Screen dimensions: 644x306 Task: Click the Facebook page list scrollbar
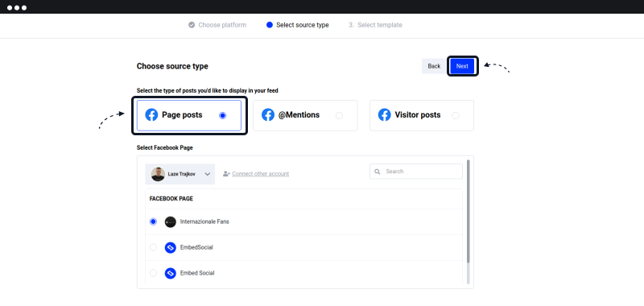(x=469, y=212)
